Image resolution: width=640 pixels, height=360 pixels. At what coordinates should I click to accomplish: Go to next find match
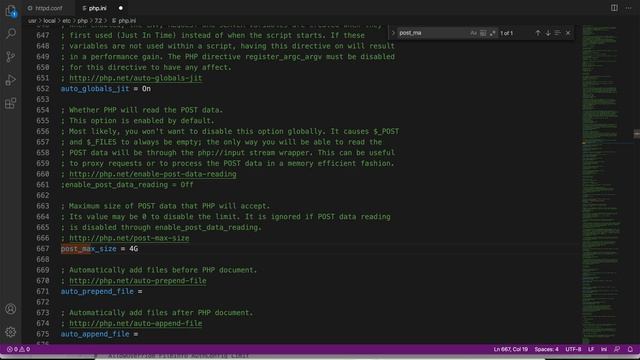tap(548, 33)
